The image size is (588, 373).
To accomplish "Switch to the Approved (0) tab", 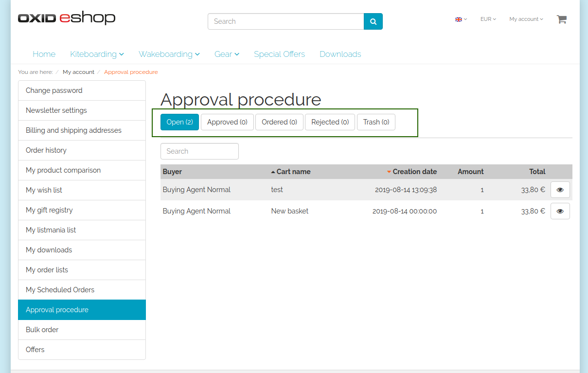I will [227, 122].
